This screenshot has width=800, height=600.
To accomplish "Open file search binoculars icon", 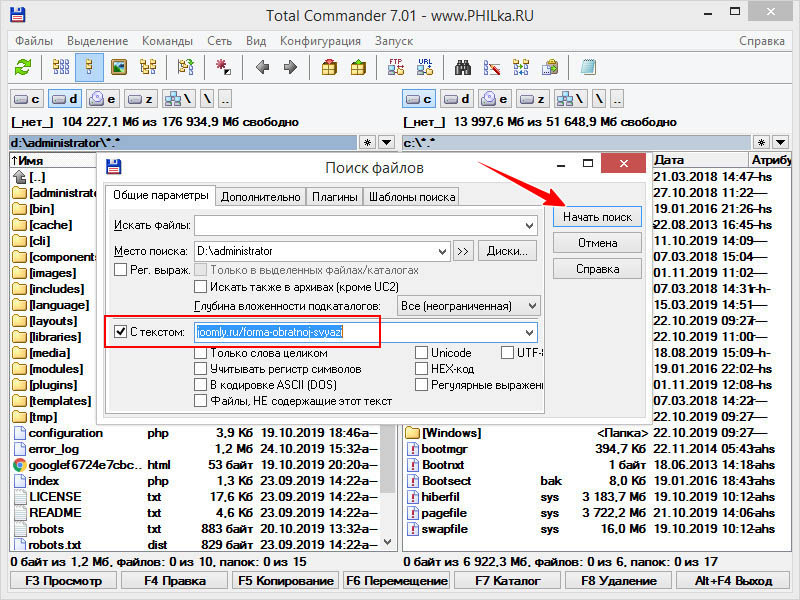I will [463, 67].
